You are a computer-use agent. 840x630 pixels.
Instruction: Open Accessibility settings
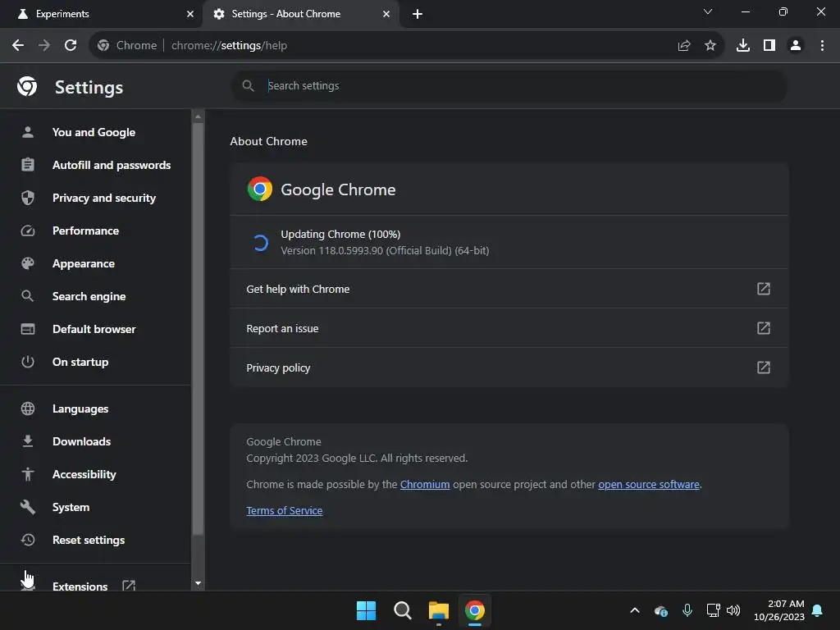click(94, 475)
